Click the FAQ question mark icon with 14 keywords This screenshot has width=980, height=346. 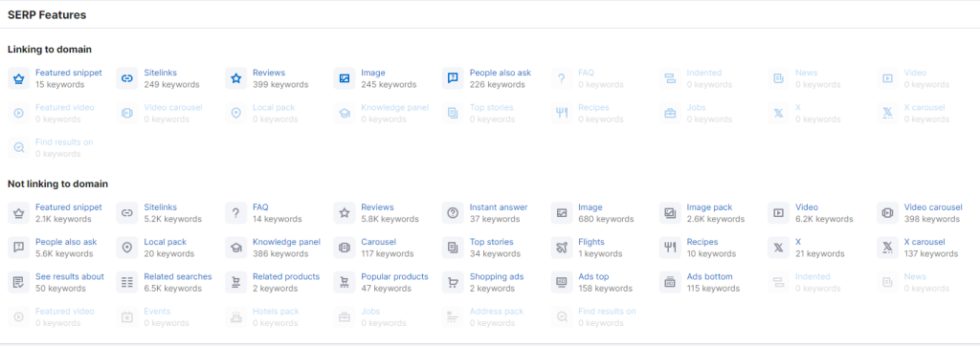(x=236, y=213)
